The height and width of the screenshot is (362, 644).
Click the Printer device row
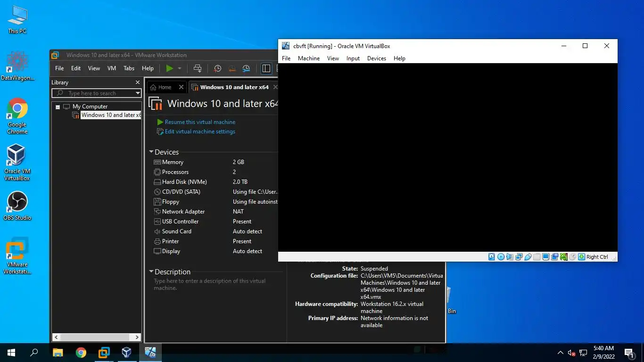tap(216, 241)
